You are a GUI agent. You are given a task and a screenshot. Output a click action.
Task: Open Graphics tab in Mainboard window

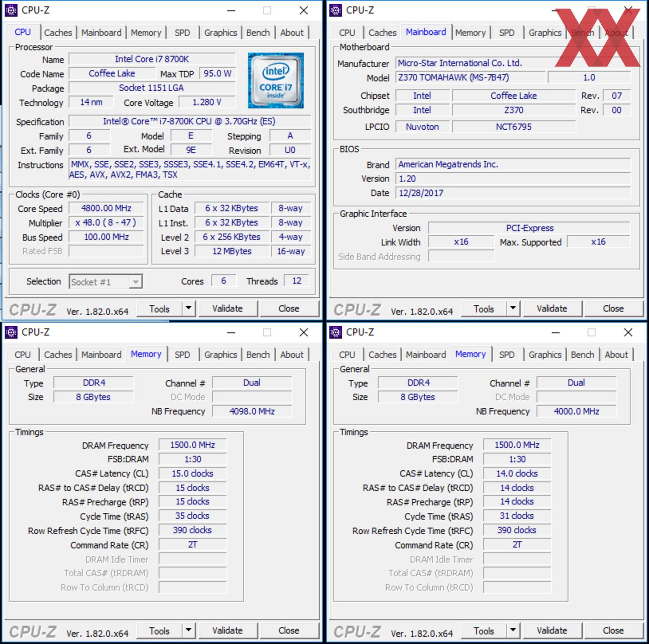coord(545,32)
